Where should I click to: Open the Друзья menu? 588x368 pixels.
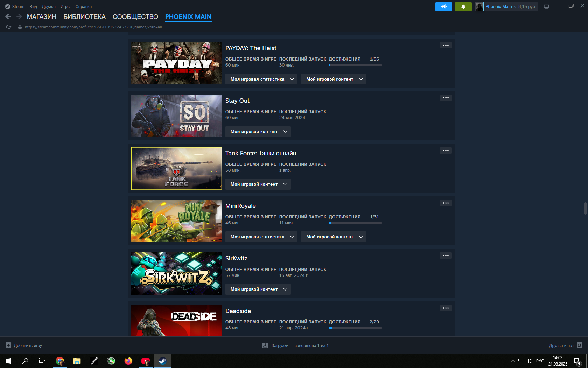(x=49, y=7)
